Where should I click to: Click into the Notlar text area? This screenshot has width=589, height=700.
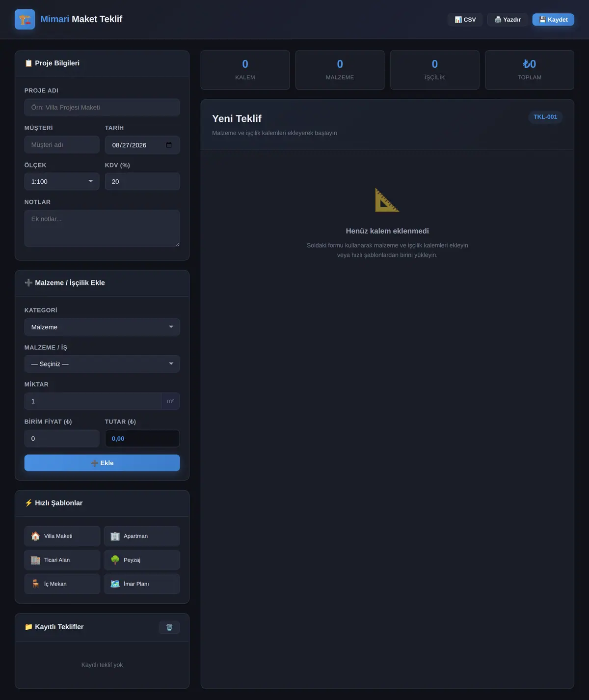102,228
